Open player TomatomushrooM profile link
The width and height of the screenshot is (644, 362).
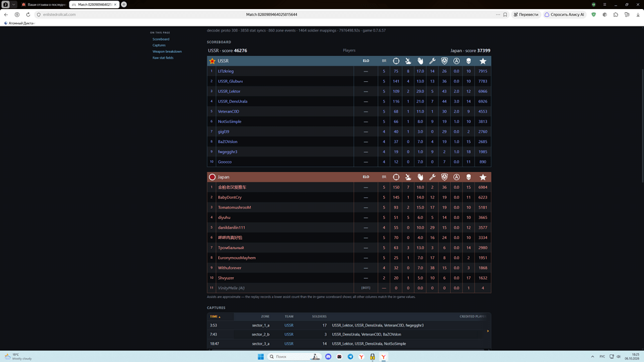(234, 207)
